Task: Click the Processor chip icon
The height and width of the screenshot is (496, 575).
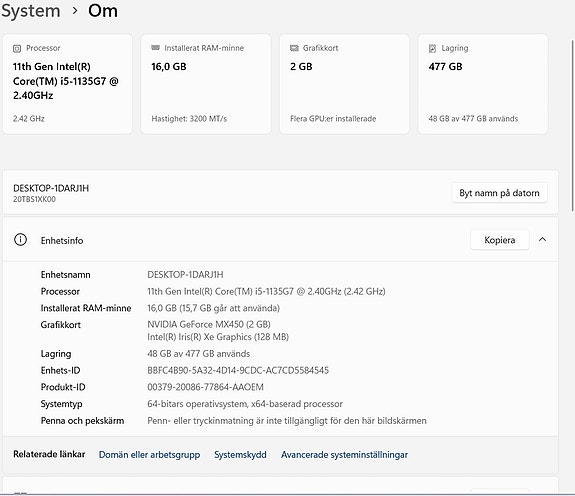Action: tap(17, 48)
